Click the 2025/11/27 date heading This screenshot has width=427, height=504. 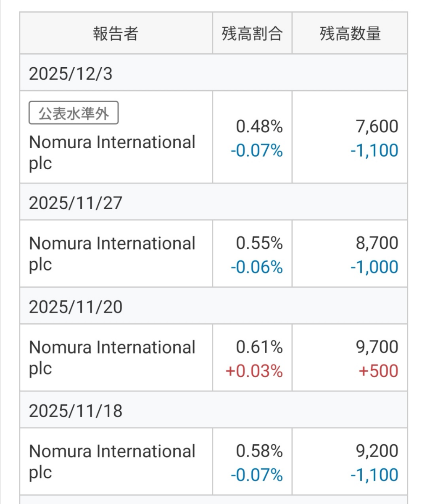pos(75,203)
